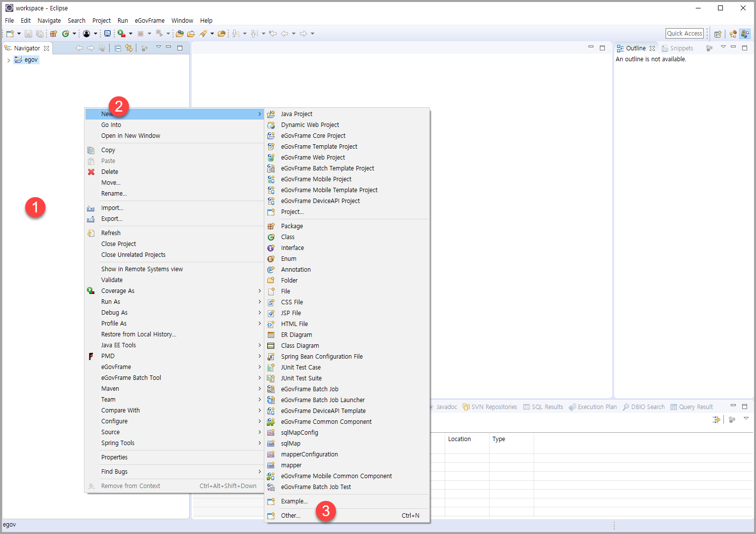756x534 pixels.
Task: Open the New wizard dropdown arrow
Action: [x=19, y=34]
